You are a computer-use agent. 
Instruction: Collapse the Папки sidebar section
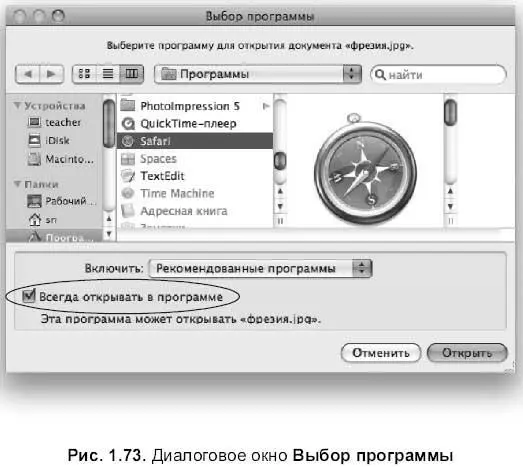tap(17, 183)
